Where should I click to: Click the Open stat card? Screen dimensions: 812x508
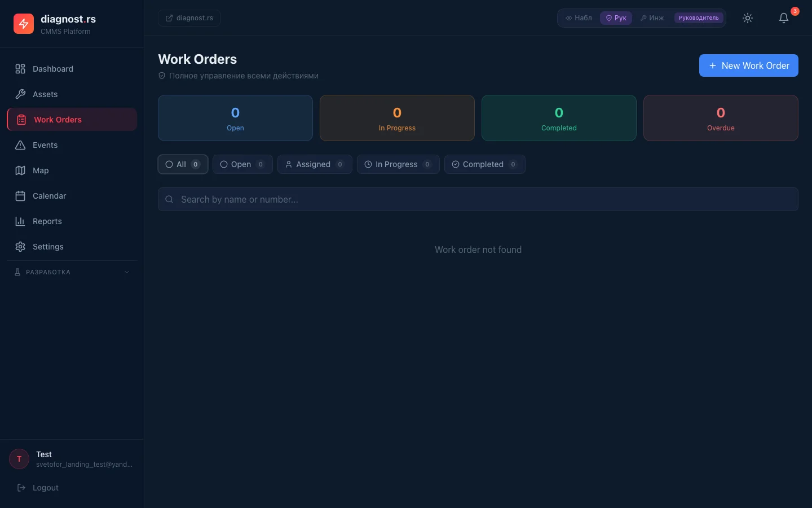[x=235, y=118]
